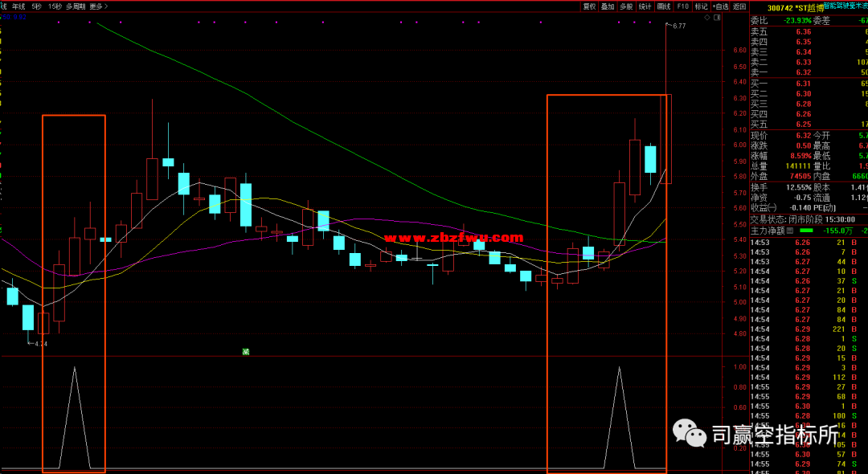Click the 换手 value 12.55%

(x=799, y=187)
